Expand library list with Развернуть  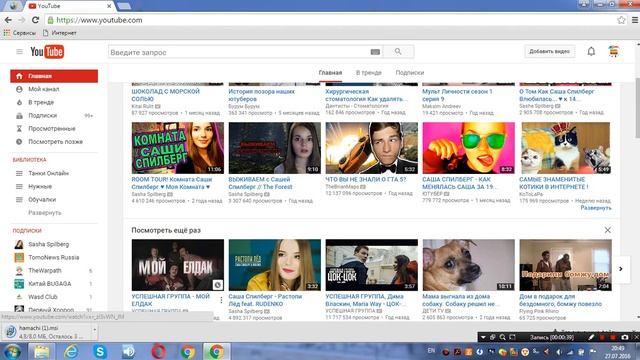(x=44, y=213)
